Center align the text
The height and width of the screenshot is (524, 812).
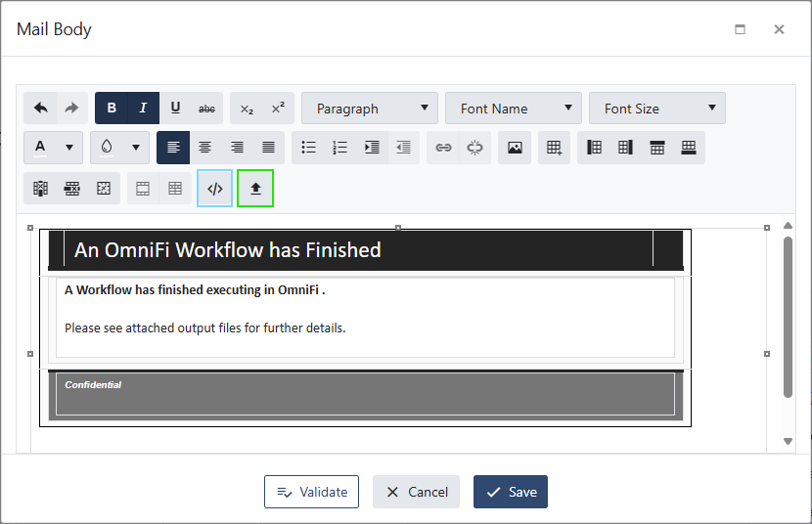tap(205, 148)
